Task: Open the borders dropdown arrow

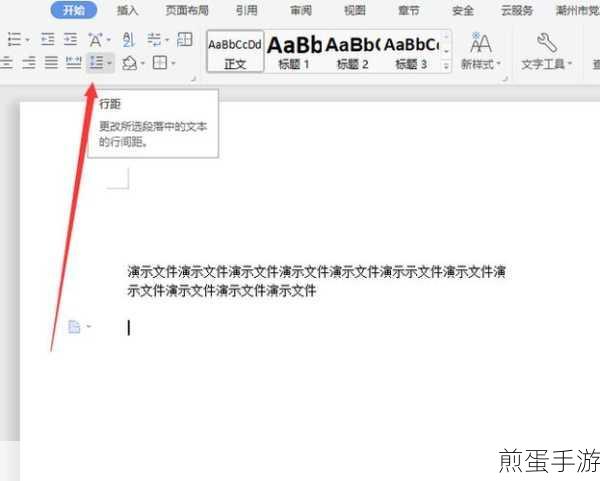Action: [x=173, y=63]
